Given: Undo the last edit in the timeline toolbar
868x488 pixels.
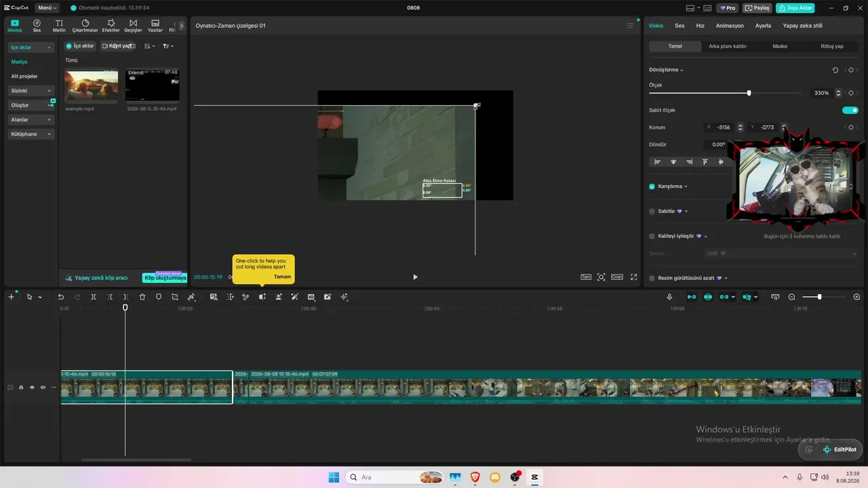Looking at the screenshot, I should (60, 297).
